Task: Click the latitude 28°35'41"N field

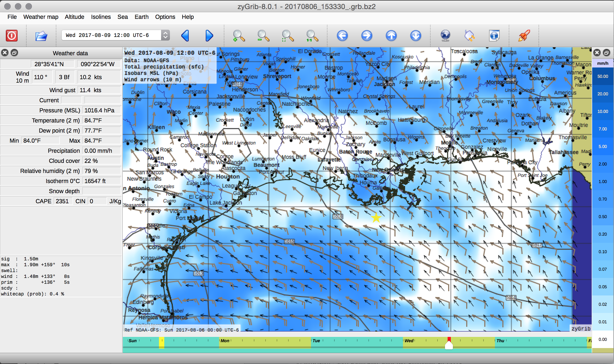Action: [53, 64]
